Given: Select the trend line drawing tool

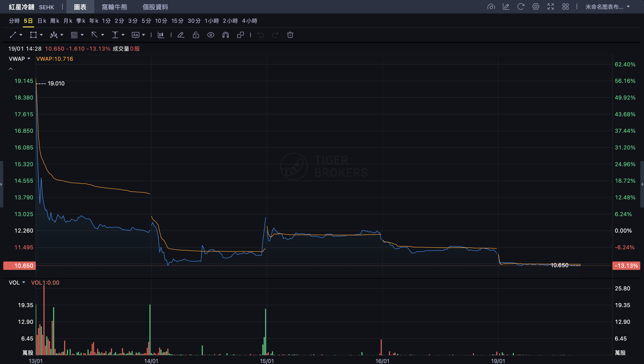Looking at the screenshot, I should [13, 35].
